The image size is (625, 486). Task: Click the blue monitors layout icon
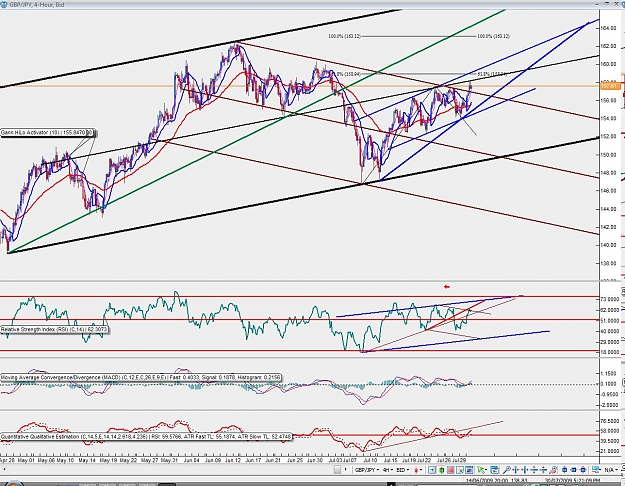(x=596, y=470)
